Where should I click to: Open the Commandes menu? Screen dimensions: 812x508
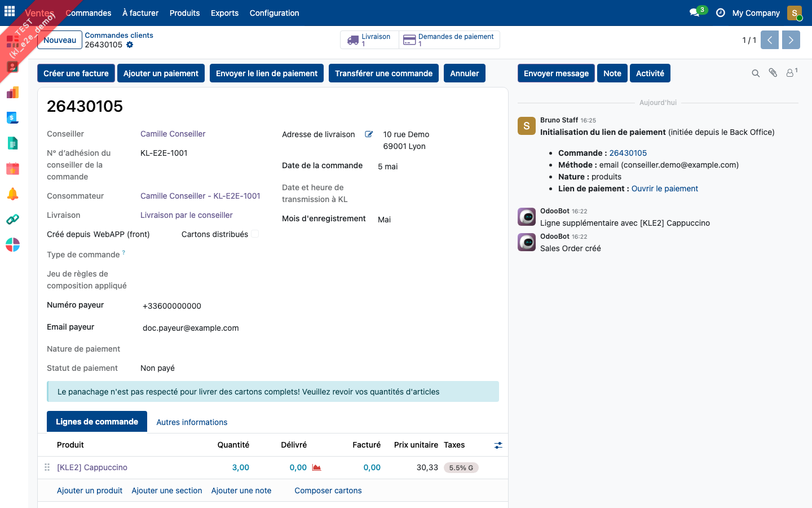(89, 13)
